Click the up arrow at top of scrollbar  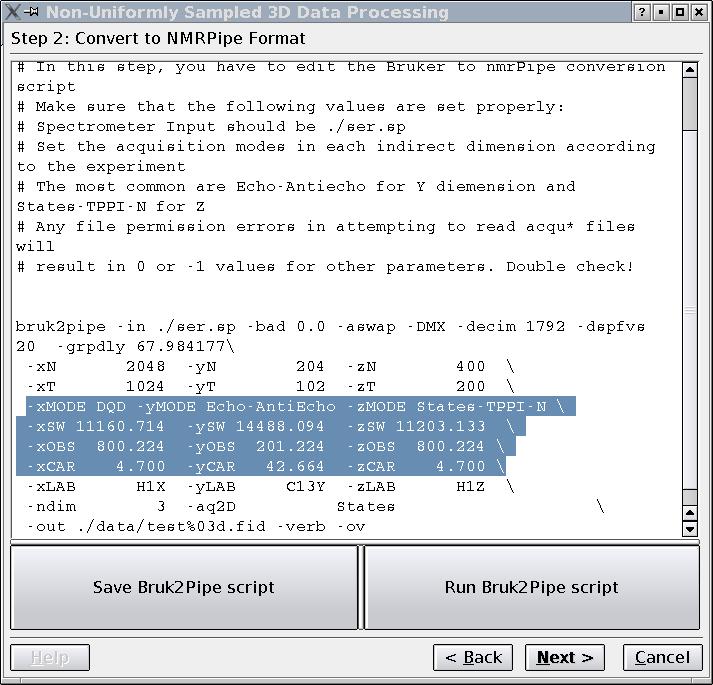(689, 70)
